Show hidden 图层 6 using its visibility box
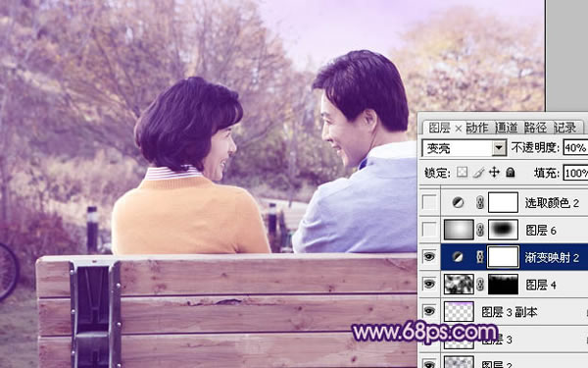 point(429,230)
